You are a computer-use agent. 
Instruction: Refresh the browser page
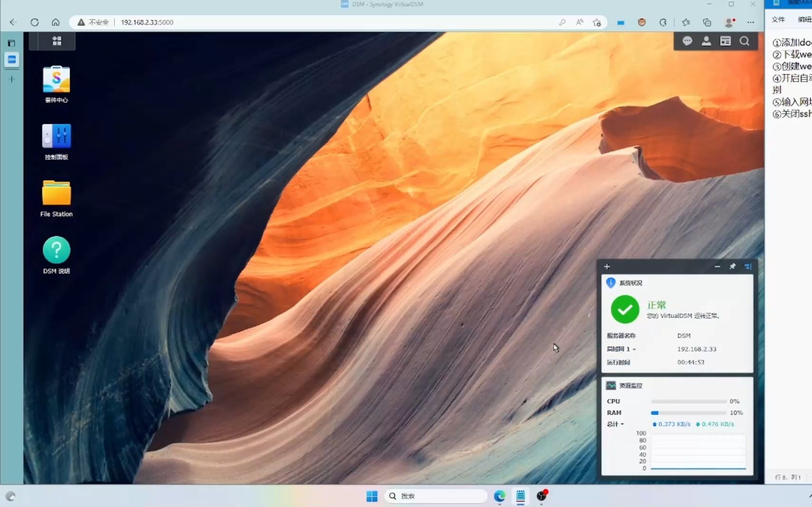34,22
